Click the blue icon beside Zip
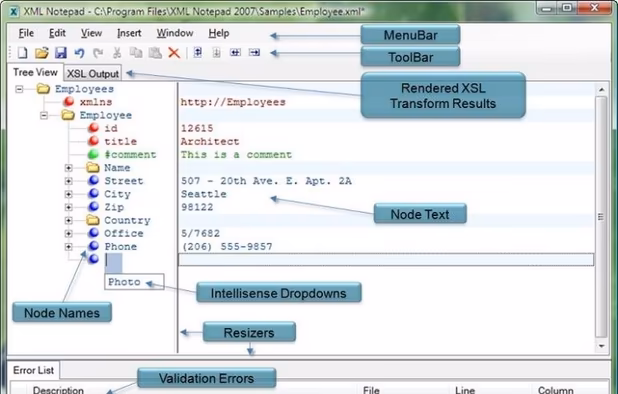 pyautogui.click(x=93, y=206)
